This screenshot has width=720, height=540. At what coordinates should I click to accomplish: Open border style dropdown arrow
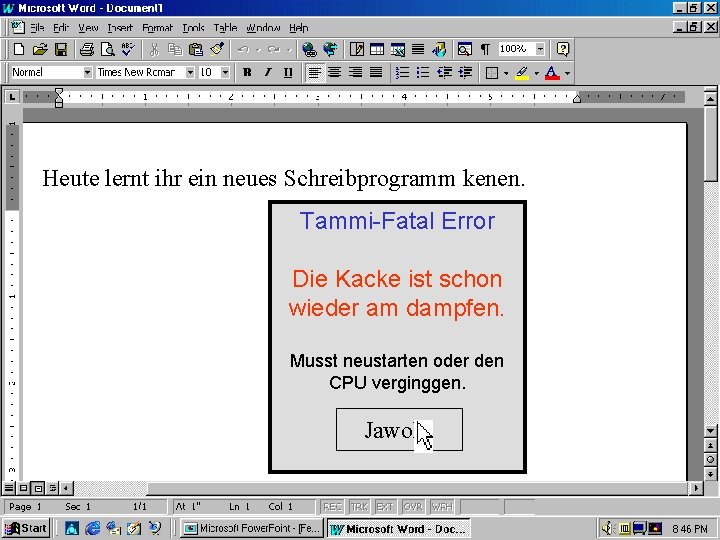[506, 73]
